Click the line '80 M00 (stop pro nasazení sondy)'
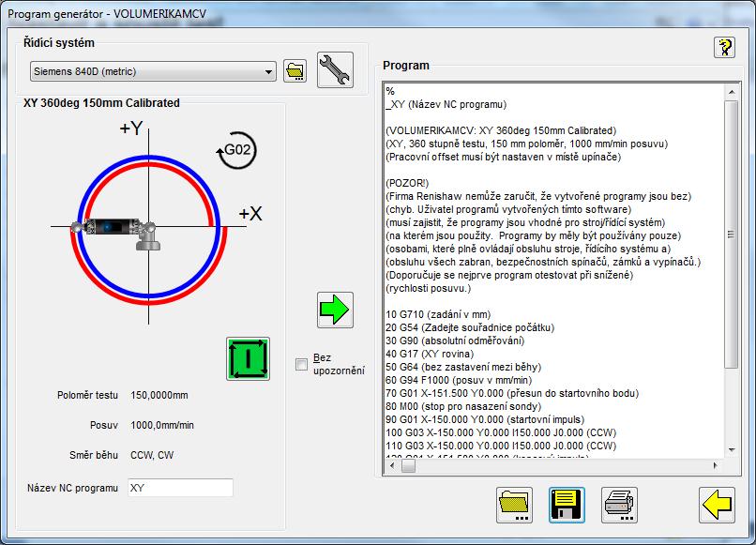Image resolution: width=756 pixels, height=545 pixels. pos(463,406)
